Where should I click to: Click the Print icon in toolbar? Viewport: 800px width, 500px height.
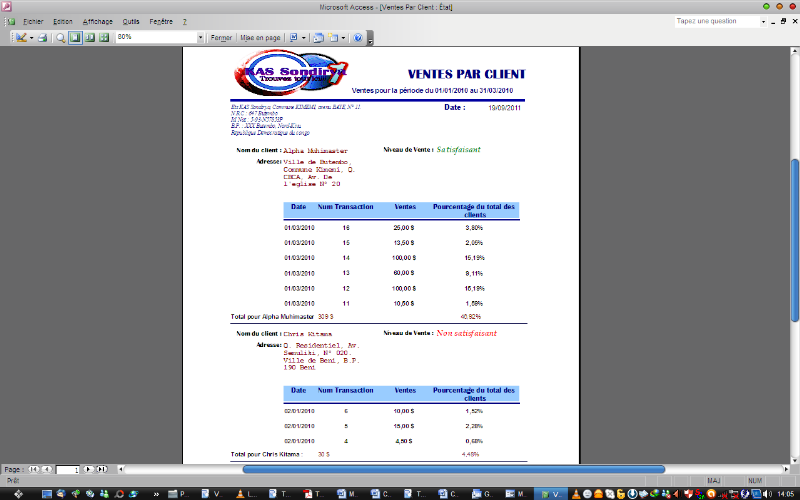[x=42, y=38]
